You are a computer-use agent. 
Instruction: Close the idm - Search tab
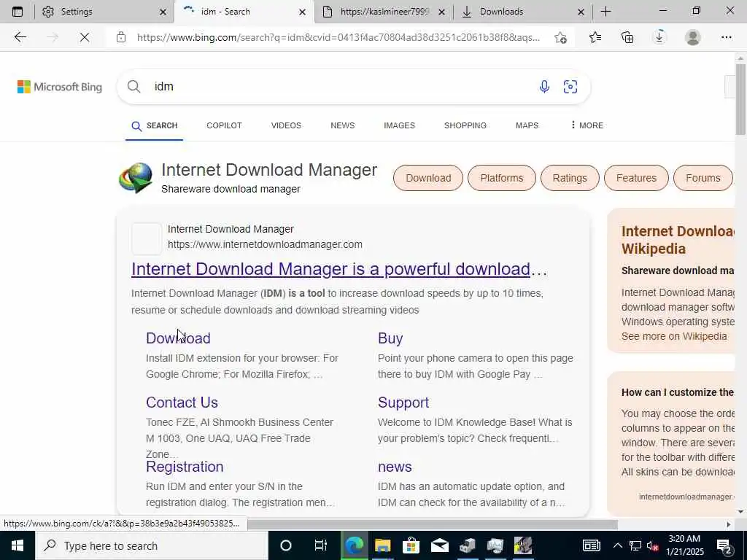(302, 12)
